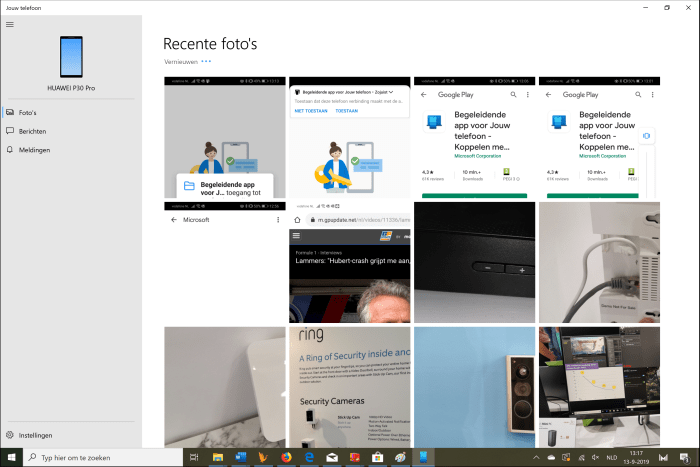Click the taskbar search box
The height and width of the screenshot is (467, 700).
click(103, 458)
